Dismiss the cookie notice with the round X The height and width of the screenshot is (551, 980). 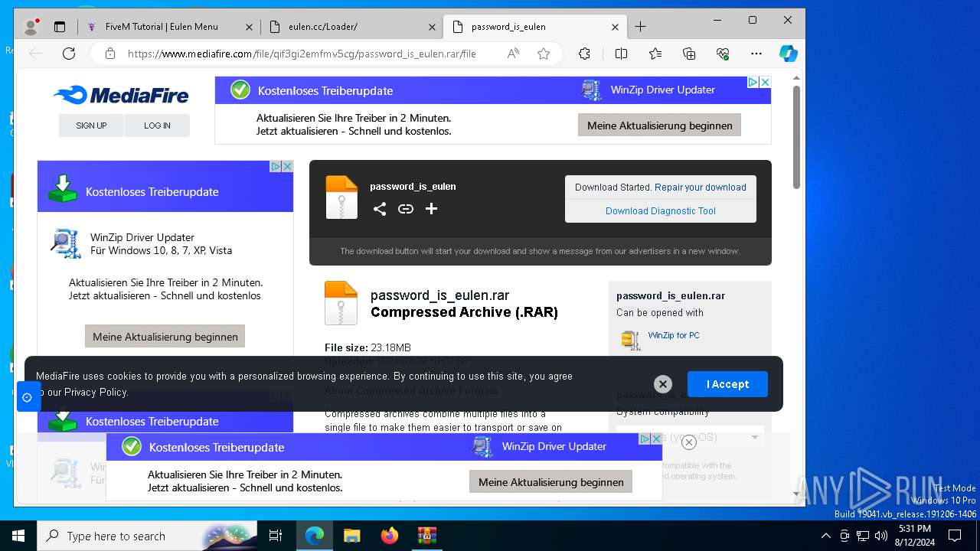[x=663, y=384]
